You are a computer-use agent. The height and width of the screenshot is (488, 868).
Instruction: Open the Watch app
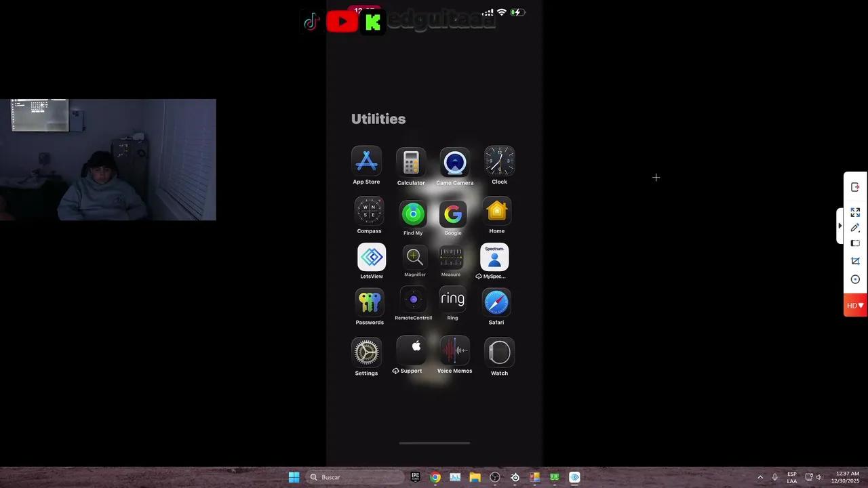[x=499, y=352]
